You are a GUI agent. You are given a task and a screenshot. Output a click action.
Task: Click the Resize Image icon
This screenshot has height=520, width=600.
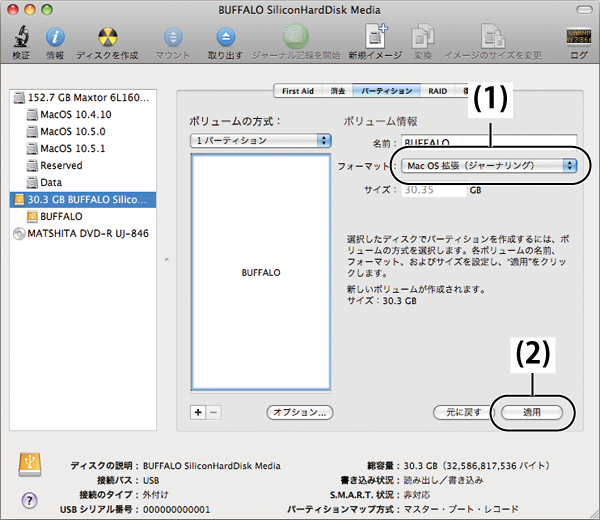[x=493, y=37]
